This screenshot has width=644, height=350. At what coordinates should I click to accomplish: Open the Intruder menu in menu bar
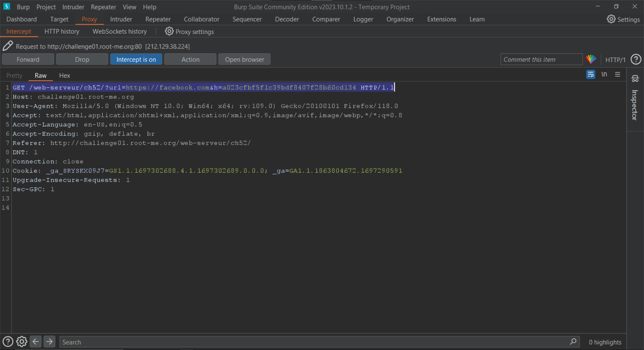pos(73,7)
